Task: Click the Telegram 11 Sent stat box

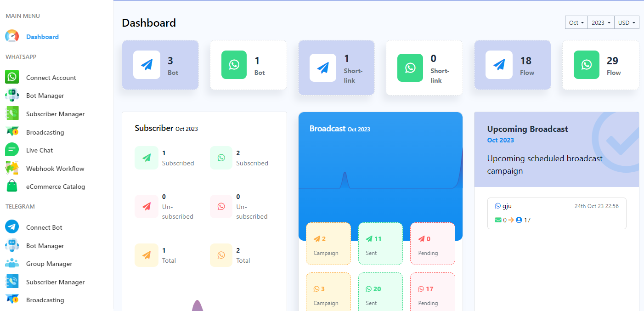Action: [x=380, y=244]
